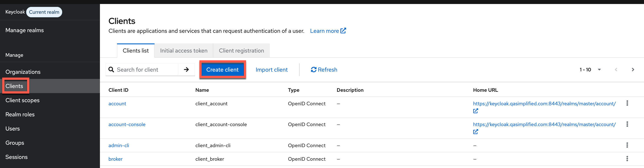Switch to Initial access token tab
Image resolution: width=644 pixels, height=168 pixels.
[x=183, y=51]
